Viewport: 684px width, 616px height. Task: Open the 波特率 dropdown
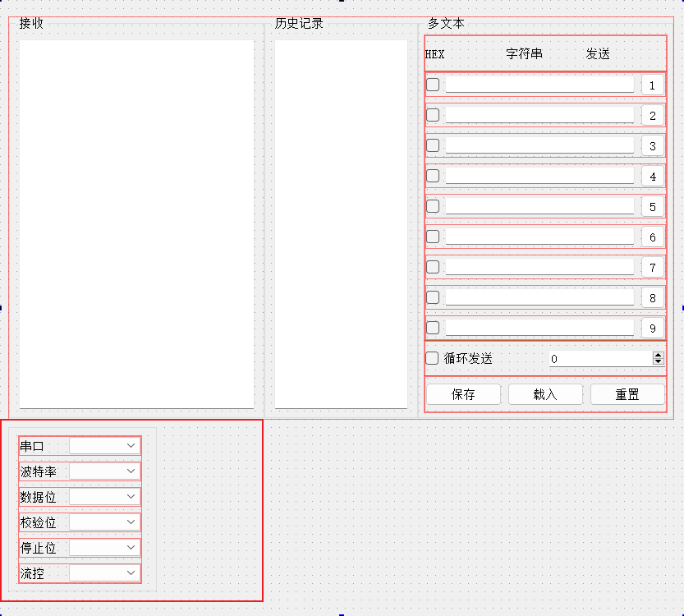[x=105, y=471]
